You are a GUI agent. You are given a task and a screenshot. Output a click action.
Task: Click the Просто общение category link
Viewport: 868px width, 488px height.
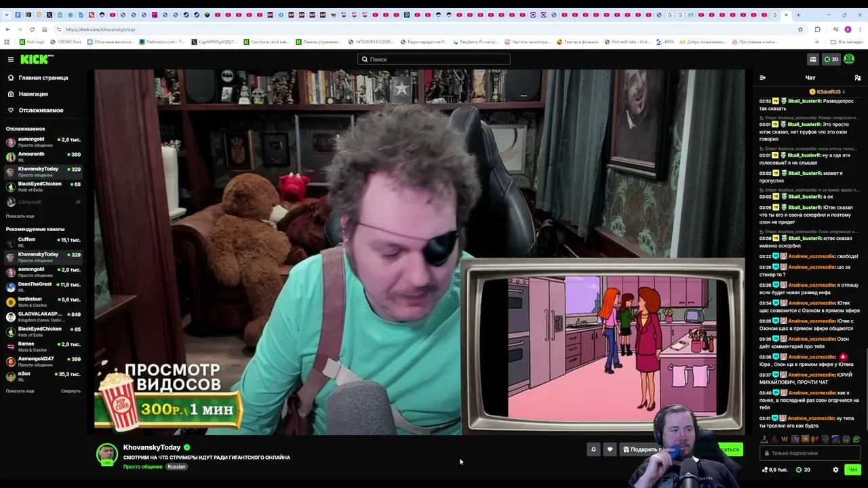point(143,467)
